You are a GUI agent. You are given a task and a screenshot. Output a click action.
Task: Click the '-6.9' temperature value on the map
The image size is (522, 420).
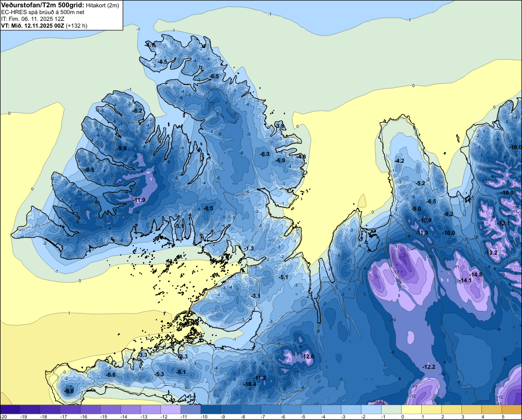[281, 160]
